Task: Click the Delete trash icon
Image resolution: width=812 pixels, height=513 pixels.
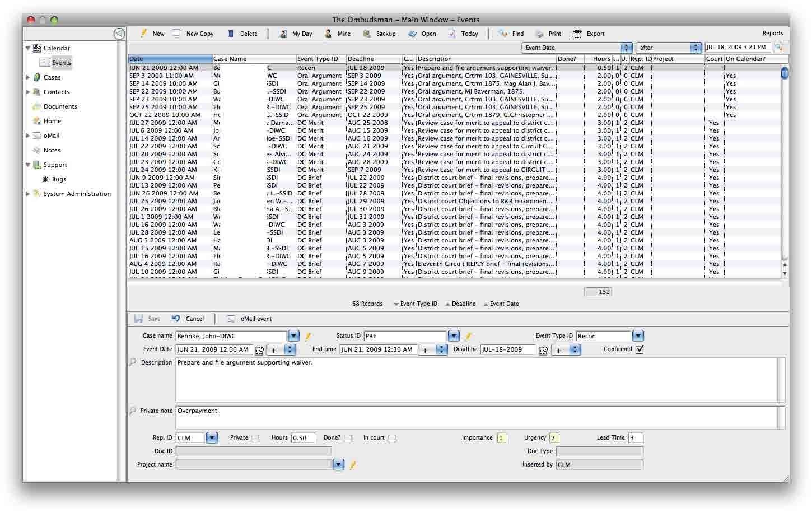Action: pos(231,34)
